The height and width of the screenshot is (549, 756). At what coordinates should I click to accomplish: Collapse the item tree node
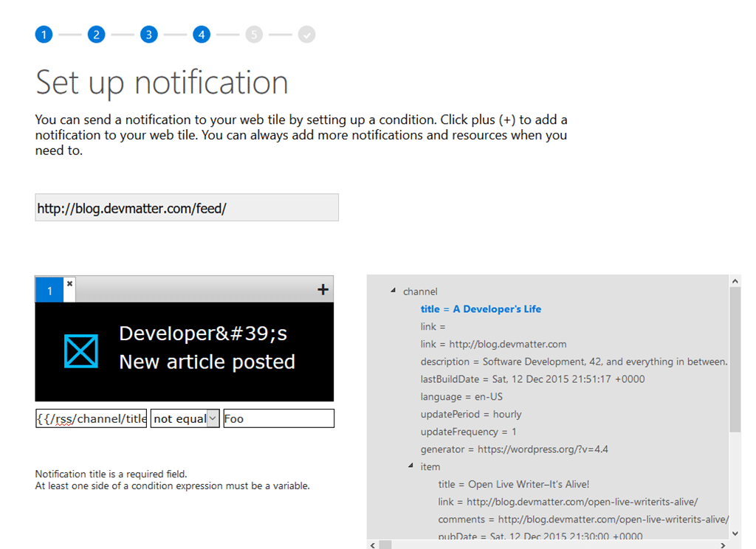(x=410, y=466)
